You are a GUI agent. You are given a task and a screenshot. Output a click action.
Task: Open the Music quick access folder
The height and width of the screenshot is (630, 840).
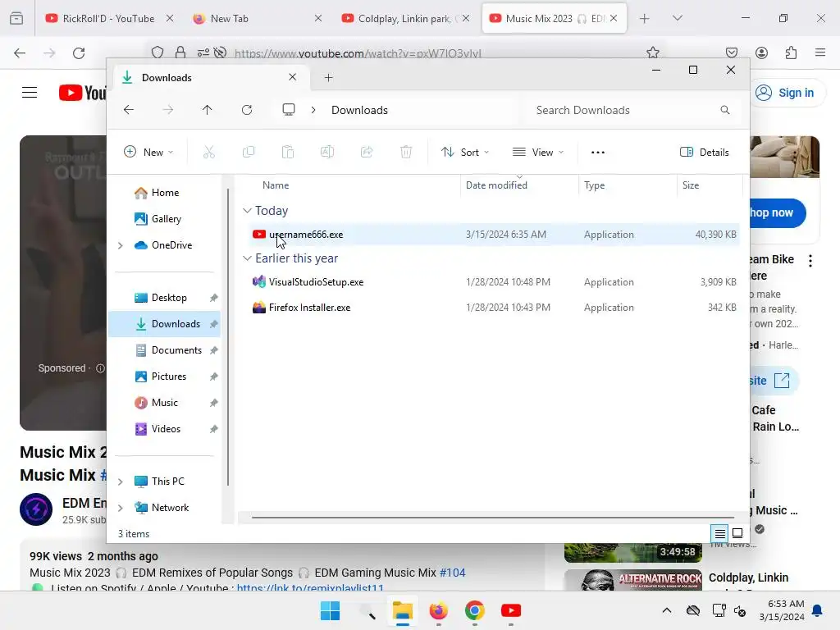[x=164, y=402]
